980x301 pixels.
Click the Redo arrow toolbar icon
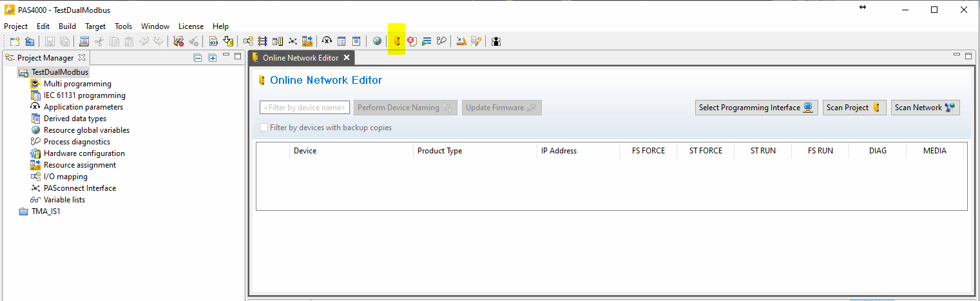click(158, 41)
